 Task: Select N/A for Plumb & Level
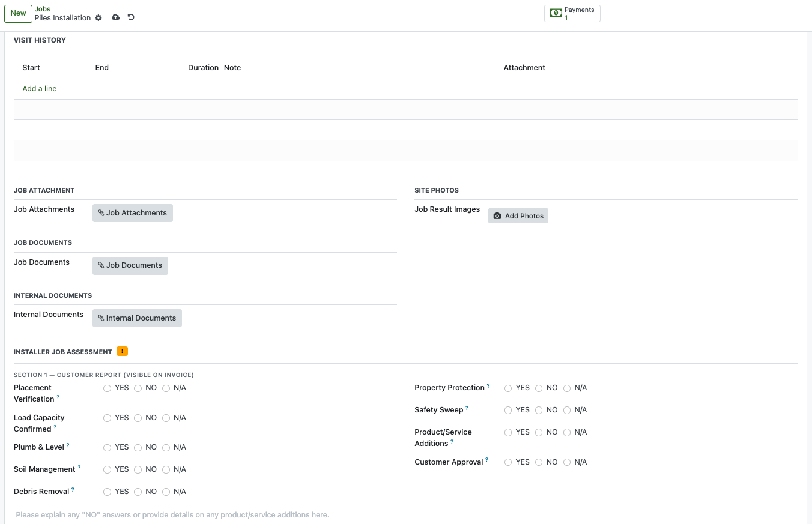(166, 448)
